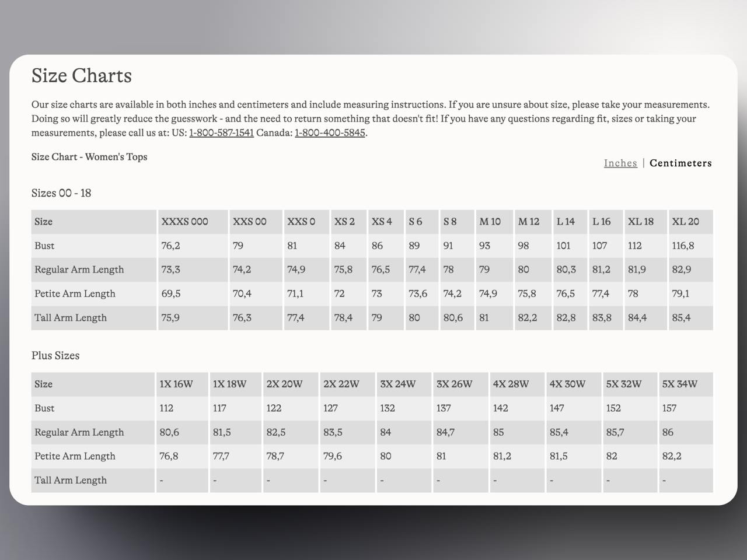The height and width of the screenshot is (560, 747).
Task: Click the M 10 size column header
Action: pyautogui.click(x=490, y=222)
